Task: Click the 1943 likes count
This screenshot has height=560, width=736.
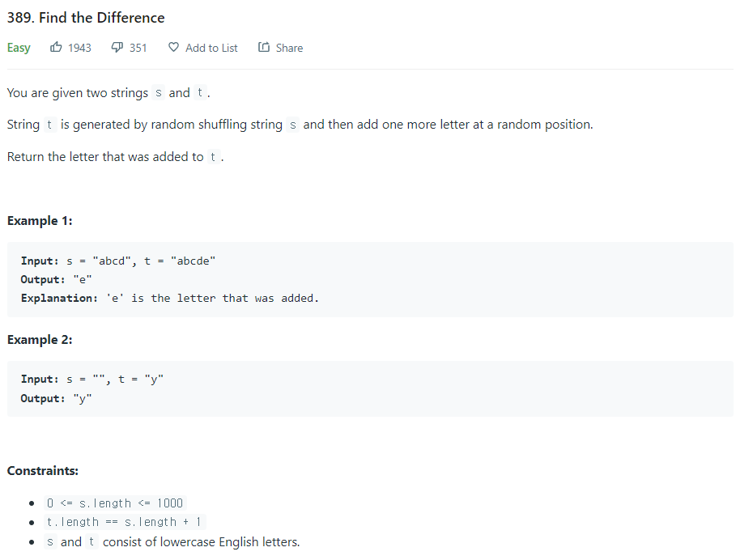Action: (x=79, y=48)
